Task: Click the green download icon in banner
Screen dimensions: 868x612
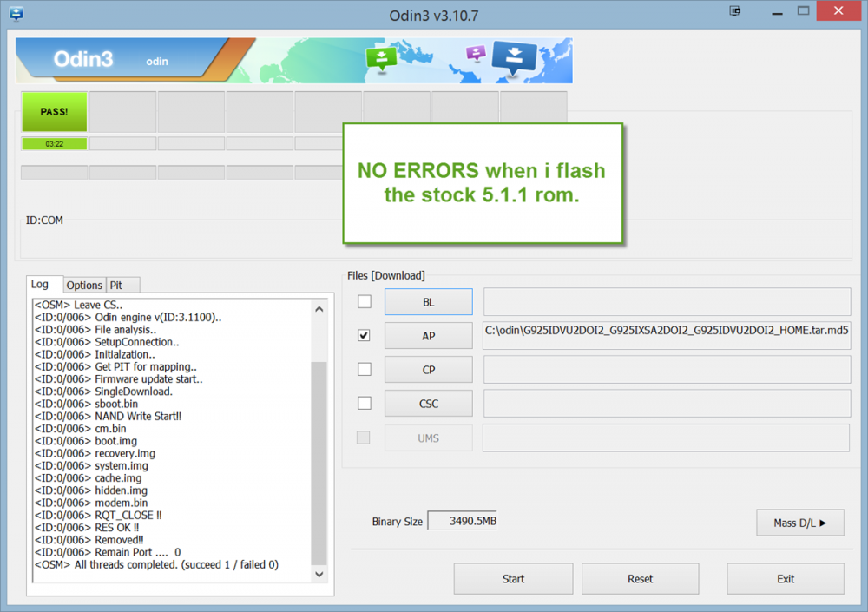Action: [x=381, y=57]
